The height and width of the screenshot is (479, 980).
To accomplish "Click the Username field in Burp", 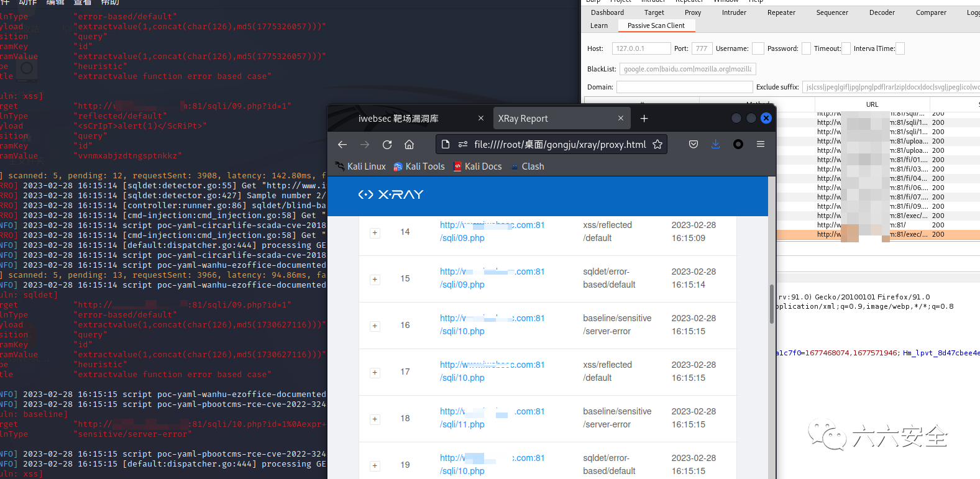I will click(758, 48).
